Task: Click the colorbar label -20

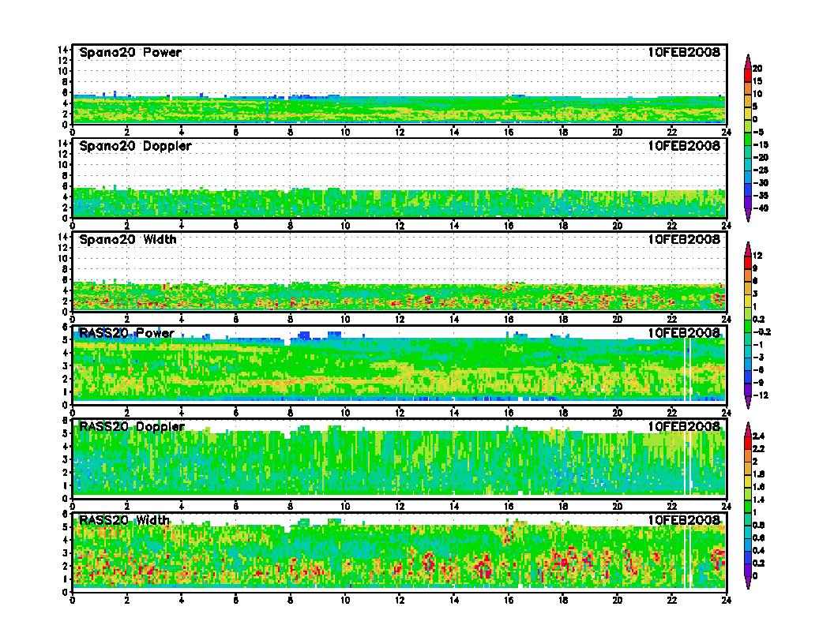Action: (761, 158)
